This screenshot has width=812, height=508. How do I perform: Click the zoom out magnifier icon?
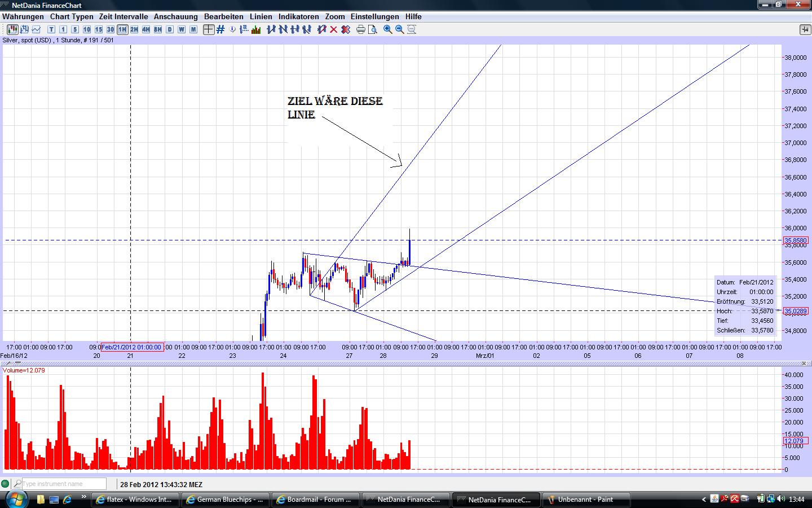[400, 29]
